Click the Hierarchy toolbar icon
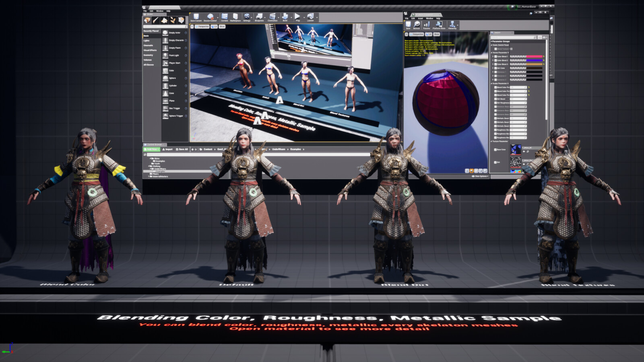This screenshot has height=362, width=644. [452, 25]
